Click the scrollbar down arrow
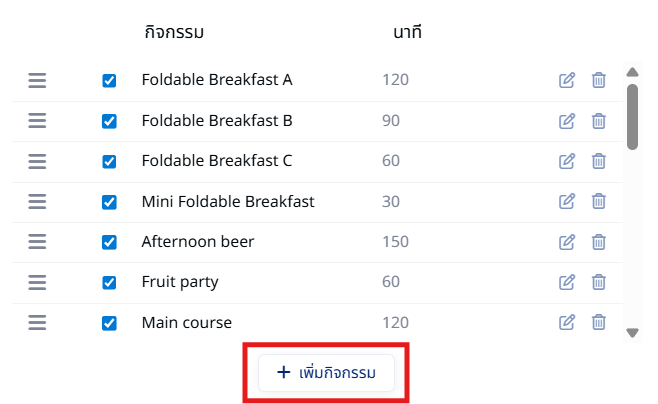658x404 pixels. (x=632, y=333)
